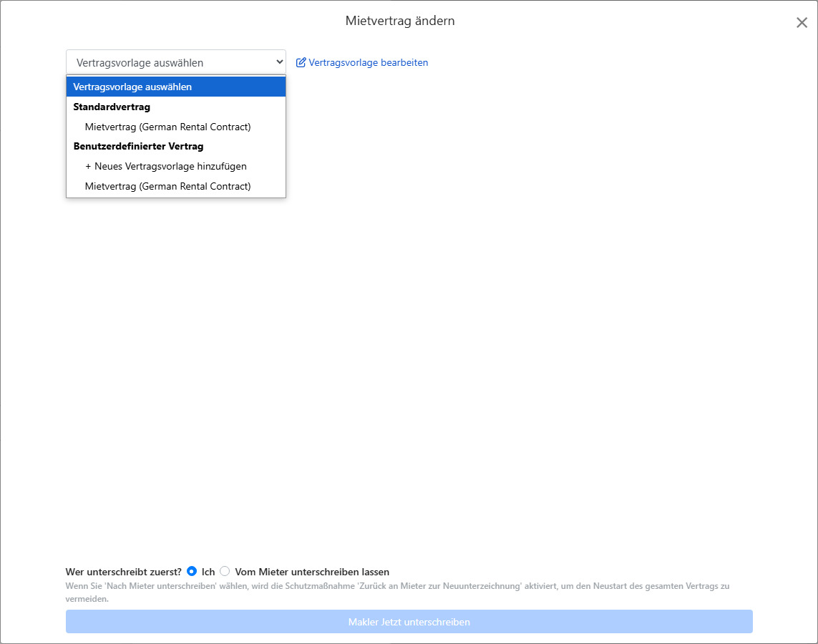Viewport: 818px width, 644px height.
Task: Click the edit pencil icon beside Vertragsvorlage bearbeiten
Action: point(301,62)
